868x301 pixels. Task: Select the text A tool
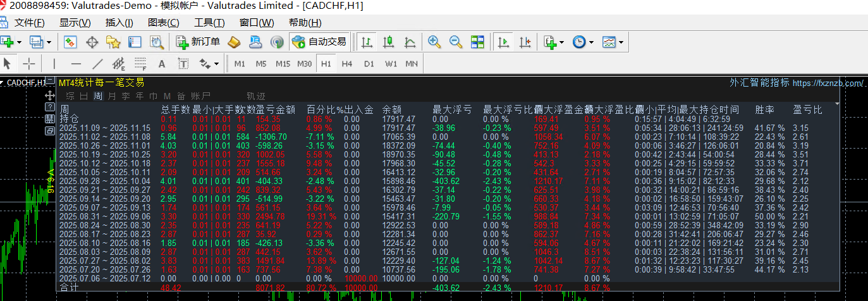pos(162,63)
